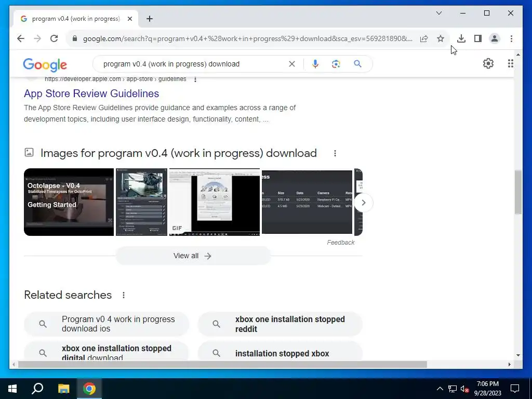Start voice search with the microphone icon
The width and height of the screenshot is (532, 399).
315,64
